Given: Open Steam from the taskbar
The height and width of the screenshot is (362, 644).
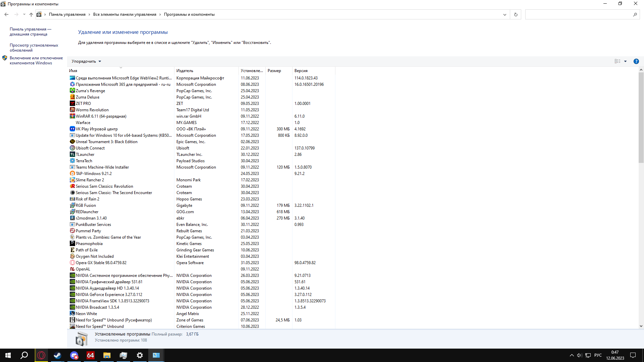Looking at the screenshot, I should click(x=58, y=355).
